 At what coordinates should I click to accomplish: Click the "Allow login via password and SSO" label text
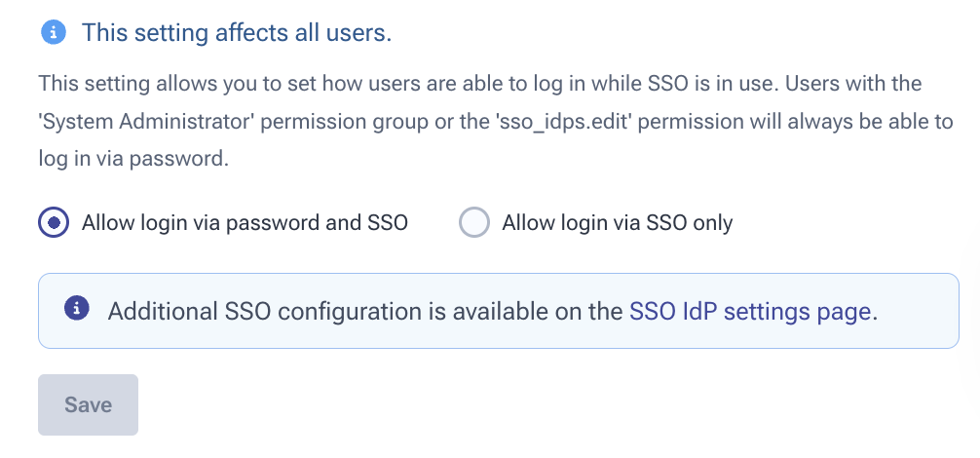[245, 223]
